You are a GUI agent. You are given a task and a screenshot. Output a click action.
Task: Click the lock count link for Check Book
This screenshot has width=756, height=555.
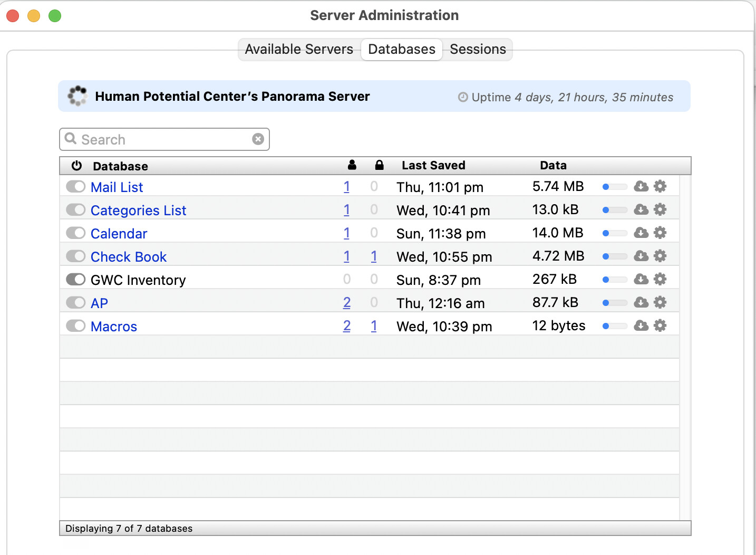point(373,256)
